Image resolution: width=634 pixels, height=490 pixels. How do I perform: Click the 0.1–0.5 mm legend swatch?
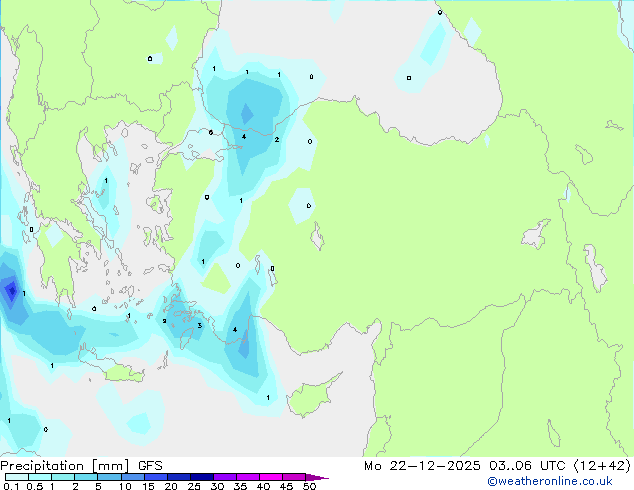coord(17,477)
